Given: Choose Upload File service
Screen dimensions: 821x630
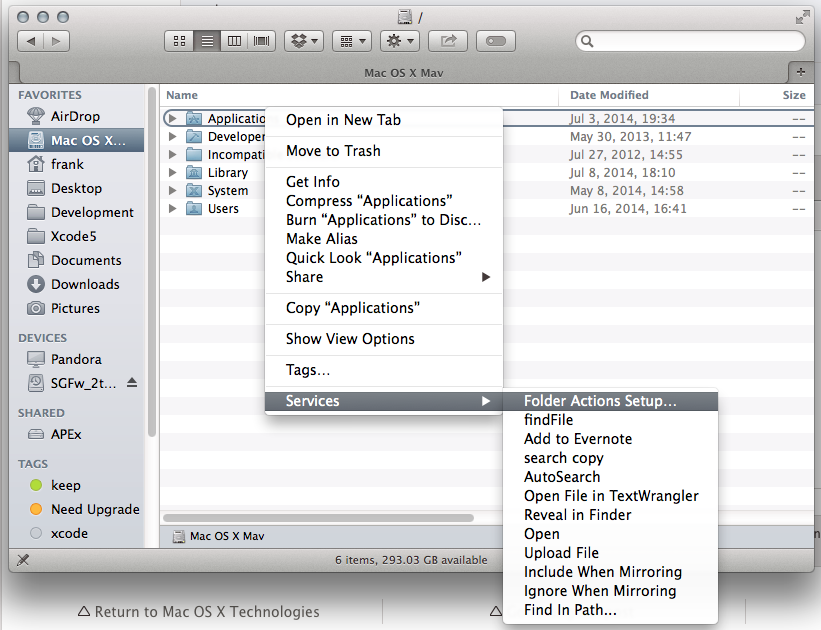Looking at the screenshot, I should [610, 553].
